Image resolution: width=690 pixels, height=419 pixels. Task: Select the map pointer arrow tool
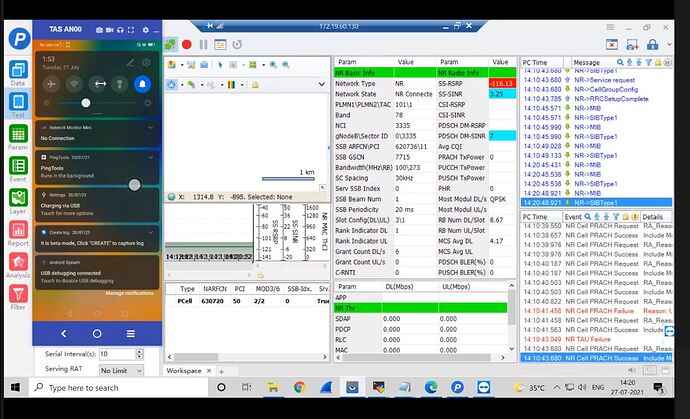[220, 65]
